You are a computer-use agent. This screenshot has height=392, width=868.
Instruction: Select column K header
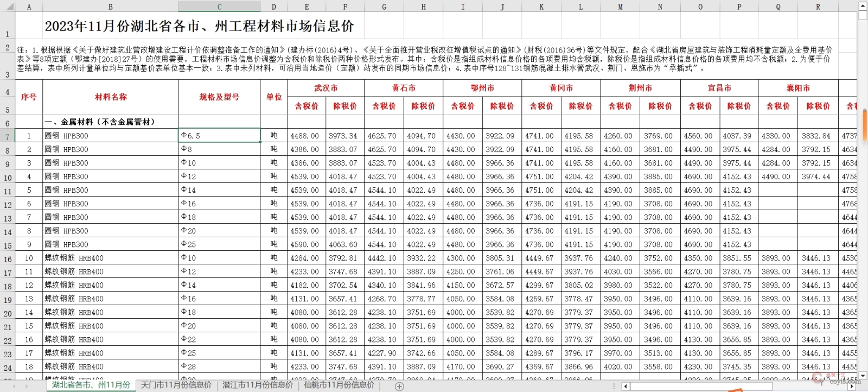pyautogui.click(x=541, y=7)
